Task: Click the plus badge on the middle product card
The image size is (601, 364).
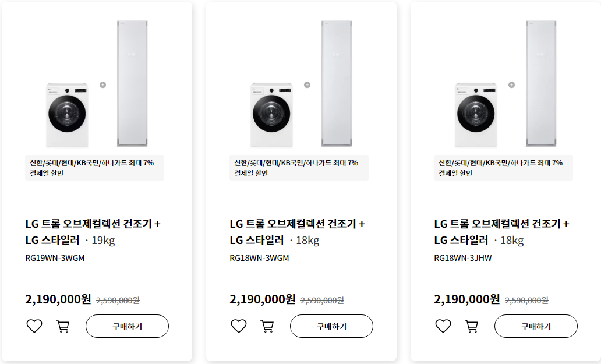Action: [x=306, y=84]
